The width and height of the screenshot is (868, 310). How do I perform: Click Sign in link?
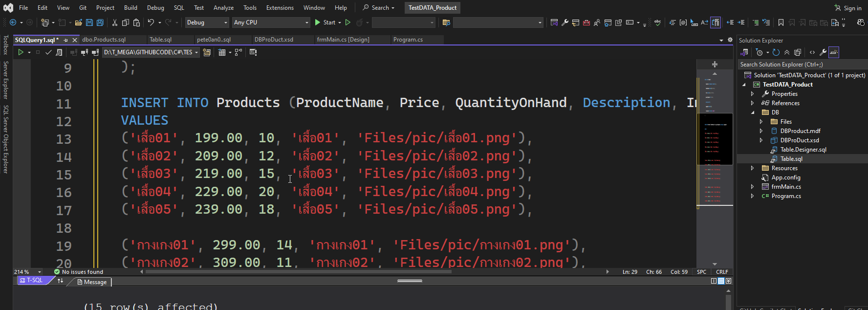(x=848, y=8)
